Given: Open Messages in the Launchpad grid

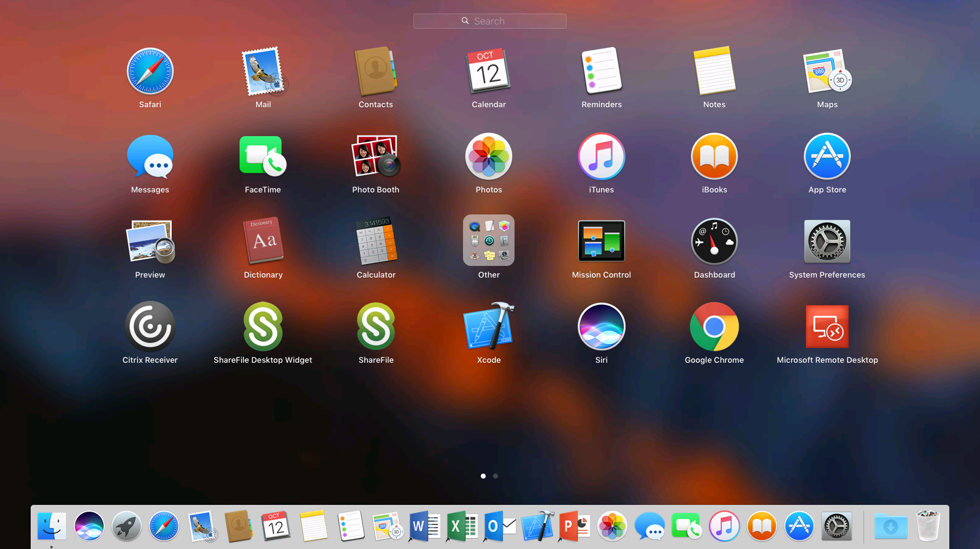Looking at the screenshot, I should pos(150,156).
